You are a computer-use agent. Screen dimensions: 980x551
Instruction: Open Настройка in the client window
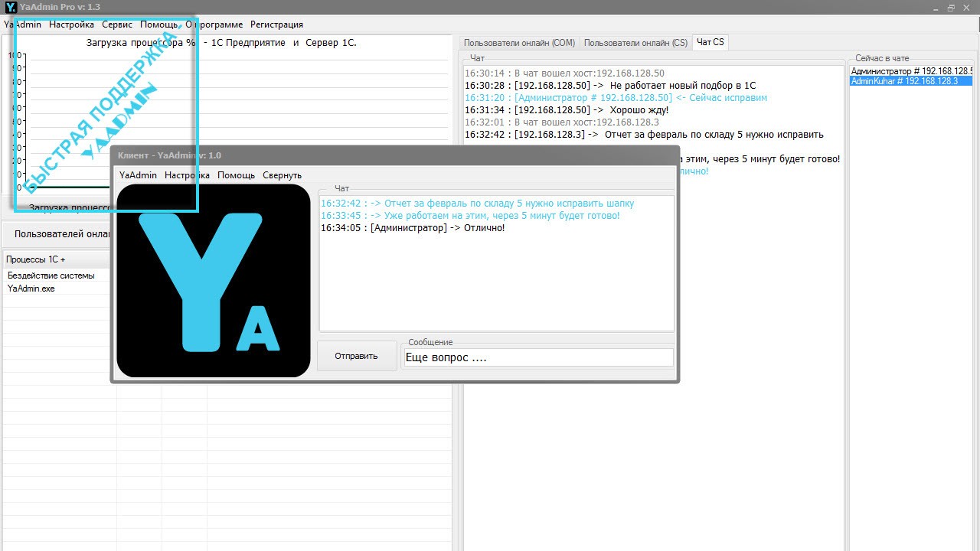tap(187, 175)
